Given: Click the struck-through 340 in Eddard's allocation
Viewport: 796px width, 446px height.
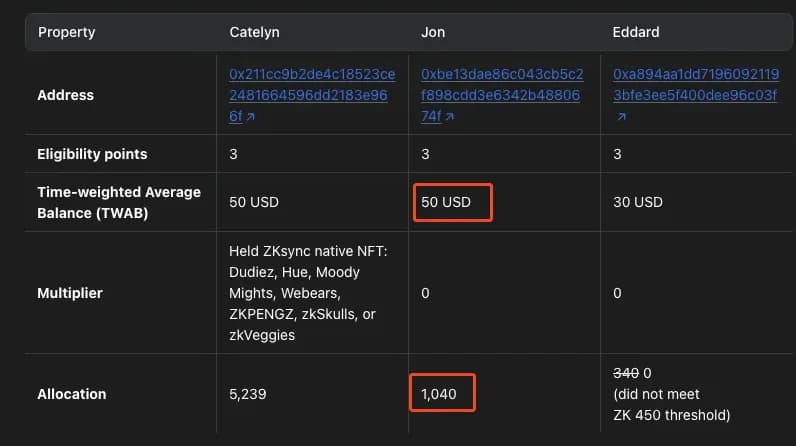Looking at the screenshot, I should point(625,373).
